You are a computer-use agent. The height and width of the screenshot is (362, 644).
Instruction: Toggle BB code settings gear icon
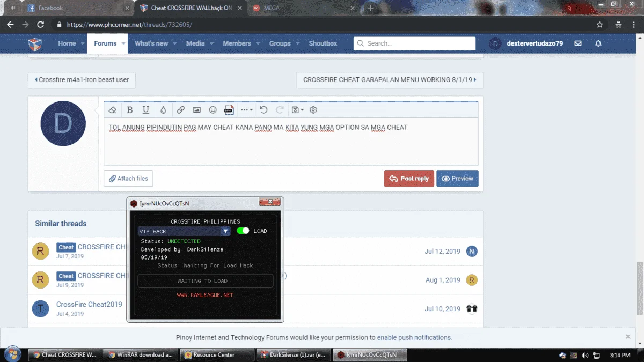tap(313, 110)
